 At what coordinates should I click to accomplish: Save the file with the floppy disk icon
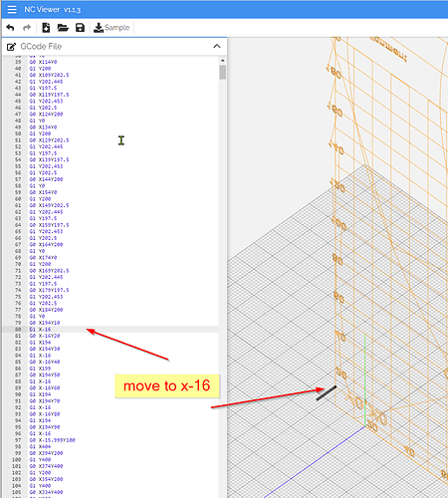[80, 28]
